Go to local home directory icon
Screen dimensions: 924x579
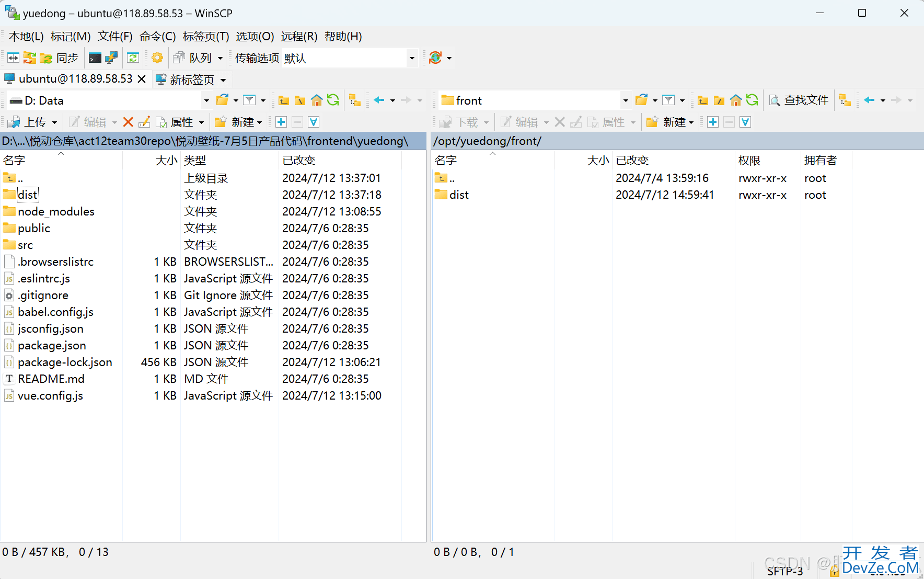(317, 100)
